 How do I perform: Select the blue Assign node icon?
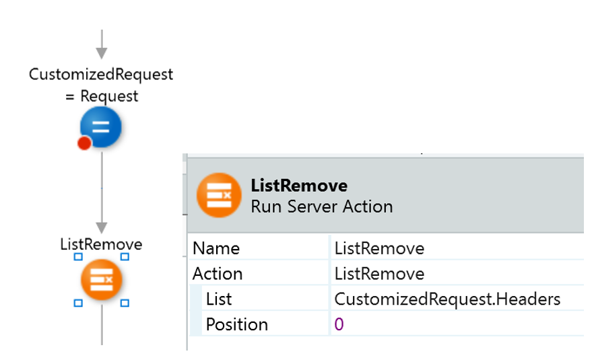[101, 128]
